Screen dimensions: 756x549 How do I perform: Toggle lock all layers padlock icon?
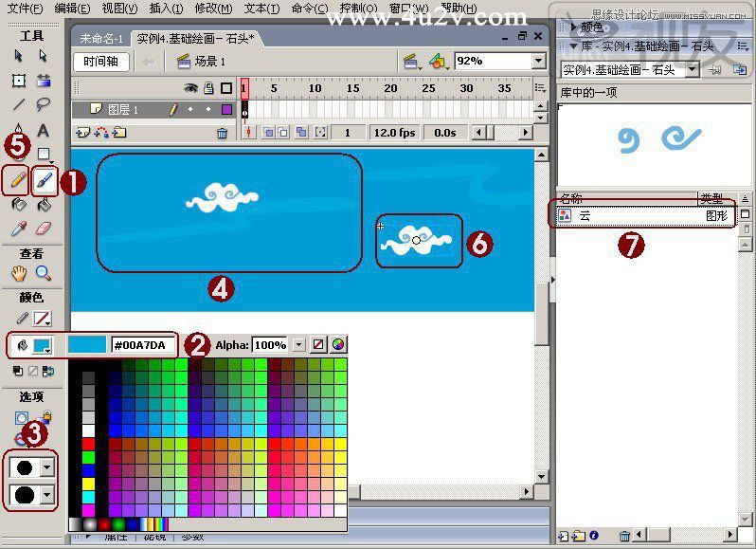[x=208, y=88]
